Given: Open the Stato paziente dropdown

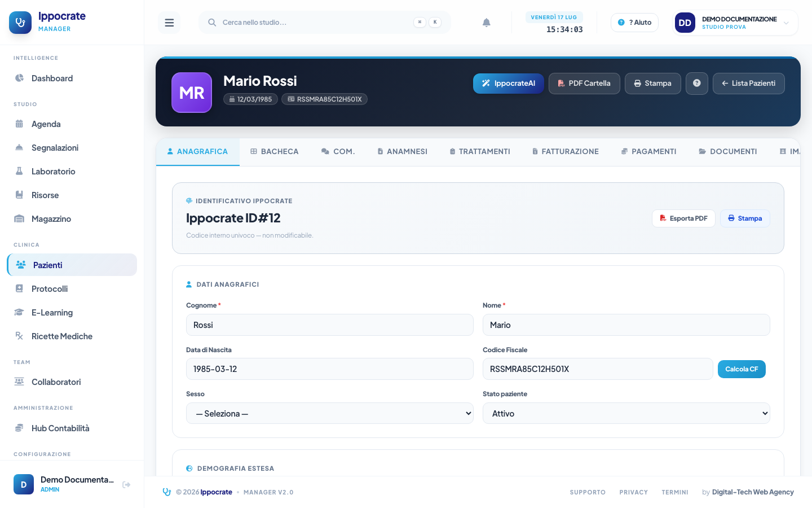Looking at the screenshot, I should pos(626,413).
